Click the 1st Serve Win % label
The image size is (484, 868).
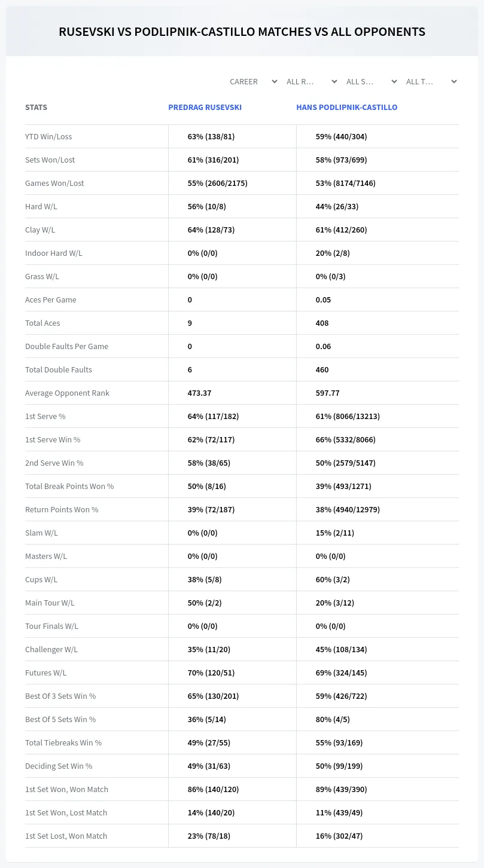(53, 439)
